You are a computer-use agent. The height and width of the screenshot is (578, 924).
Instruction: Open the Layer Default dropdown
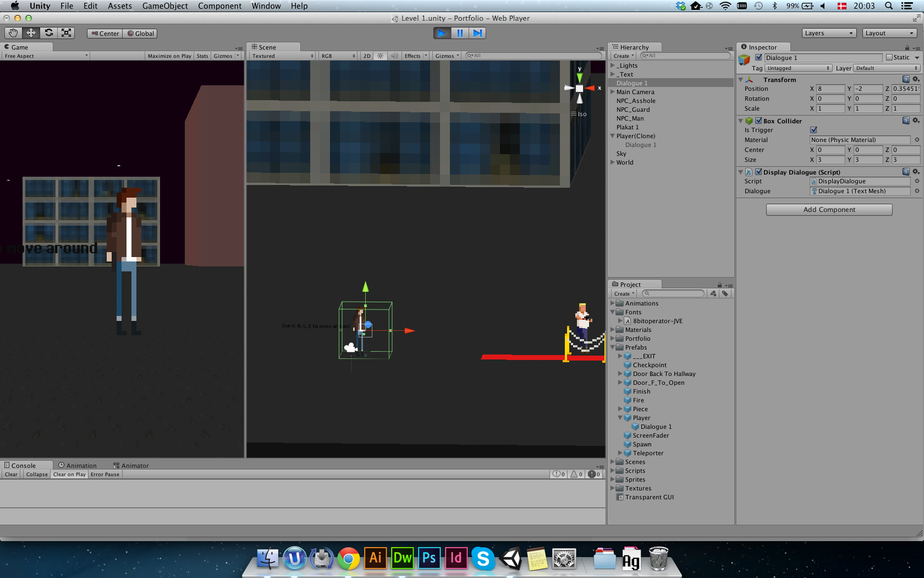(887, 68)
